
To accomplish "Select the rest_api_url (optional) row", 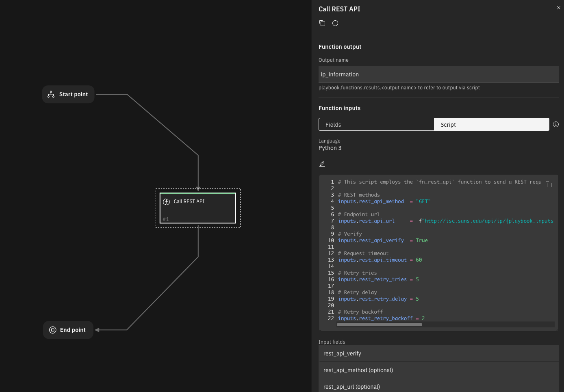I will (438, 386).
